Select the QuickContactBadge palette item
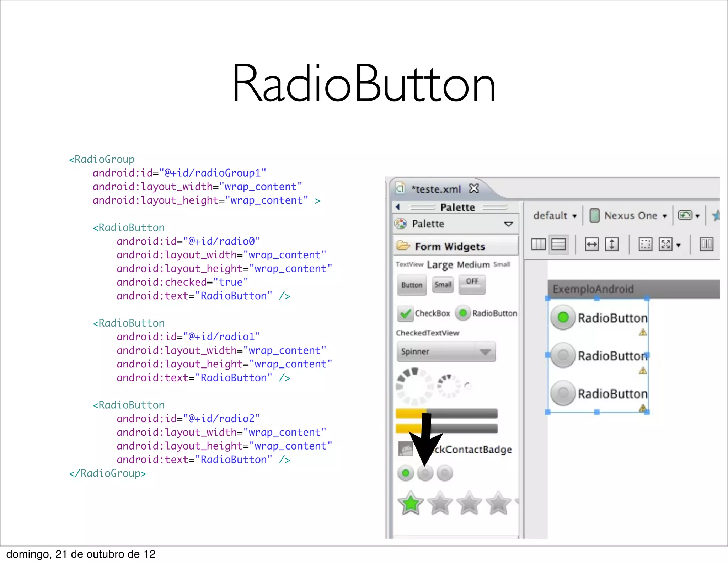 pos(455,450)
